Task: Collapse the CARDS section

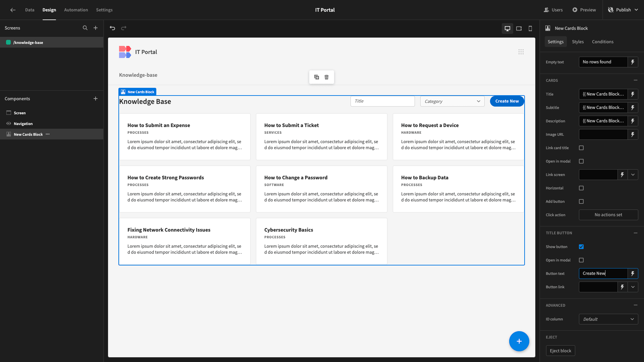Action: pos(636,80)
